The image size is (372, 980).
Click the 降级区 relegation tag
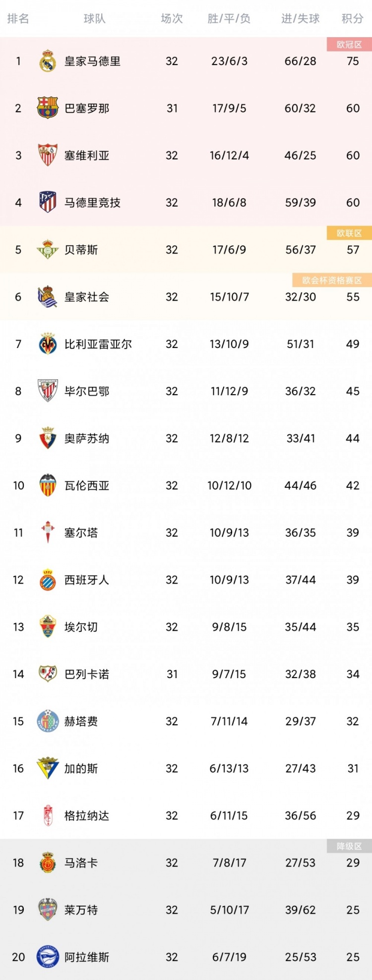click(349, 846)
